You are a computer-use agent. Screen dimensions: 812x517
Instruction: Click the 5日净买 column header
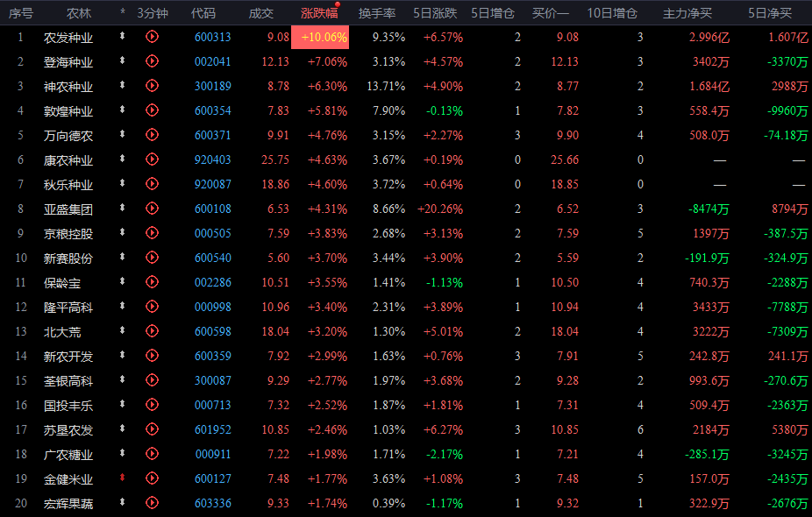point(769,13)
